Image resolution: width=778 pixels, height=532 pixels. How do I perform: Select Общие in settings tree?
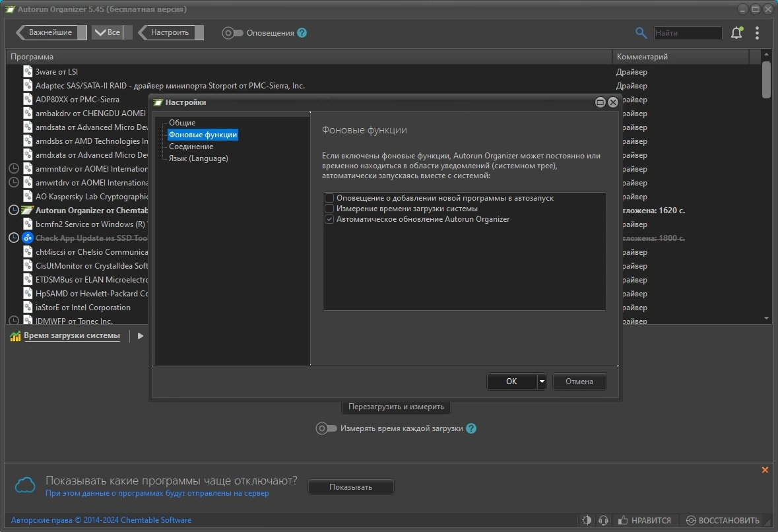(x=182, y=123)
